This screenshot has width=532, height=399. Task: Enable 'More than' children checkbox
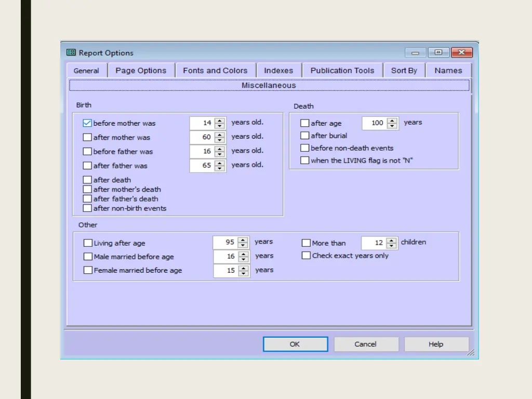pos(306,243)
